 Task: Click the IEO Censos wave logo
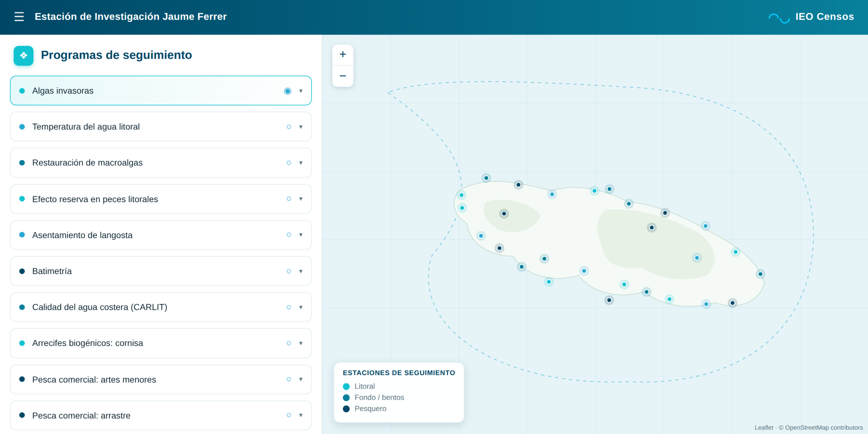[779, 18]
